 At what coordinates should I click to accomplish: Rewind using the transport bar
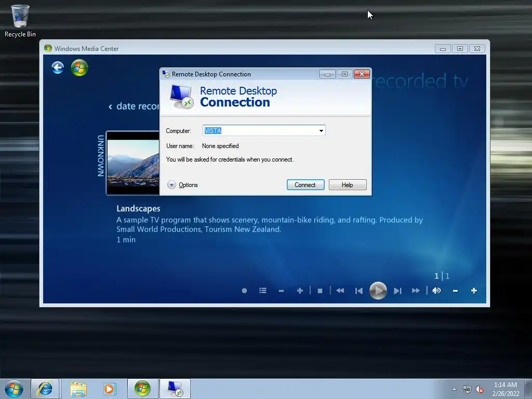(340, 291)
